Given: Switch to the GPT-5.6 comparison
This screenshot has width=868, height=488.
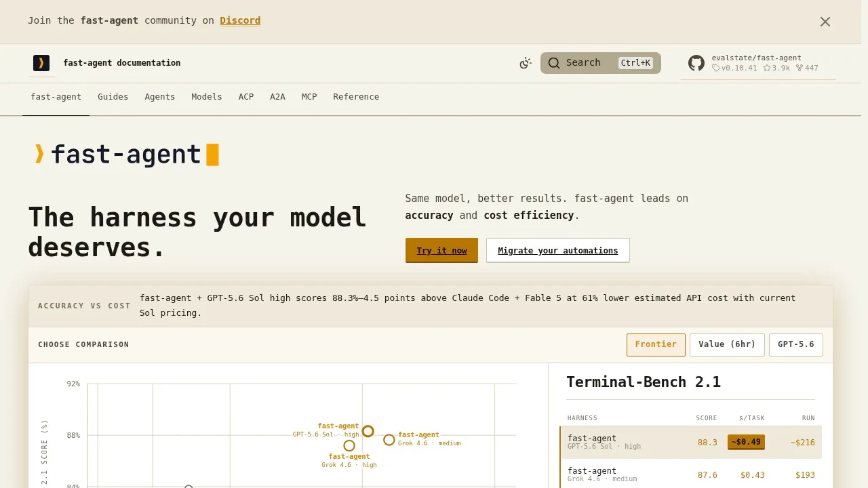Looking at the screenshot, I should 796,344.
